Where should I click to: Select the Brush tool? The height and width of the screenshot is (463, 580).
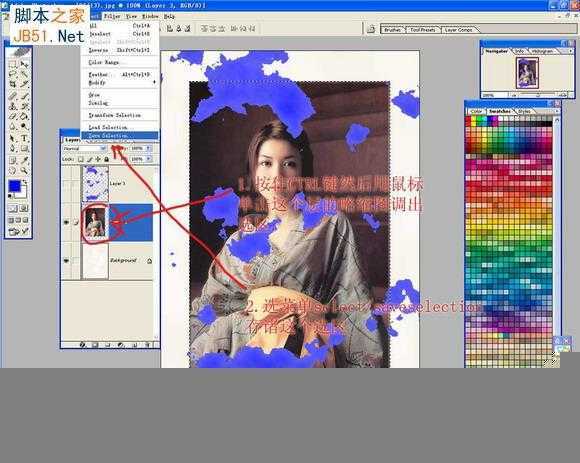pos(24,96)
